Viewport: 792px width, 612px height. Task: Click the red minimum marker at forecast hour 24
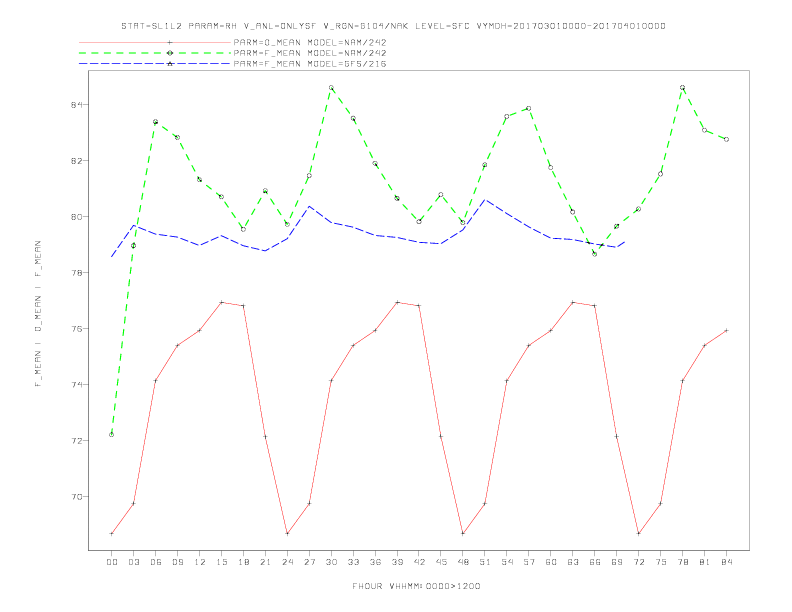[x=287, y=534]
